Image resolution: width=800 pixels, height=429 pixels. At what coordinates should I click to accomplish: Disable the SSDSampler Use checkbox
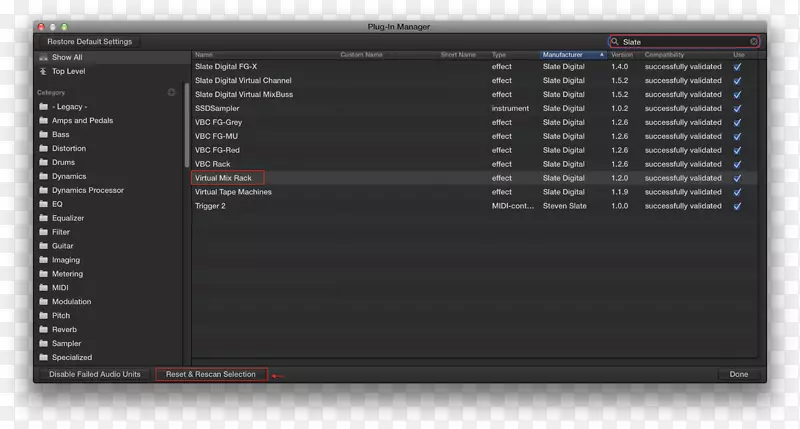[x=737, y=109]
